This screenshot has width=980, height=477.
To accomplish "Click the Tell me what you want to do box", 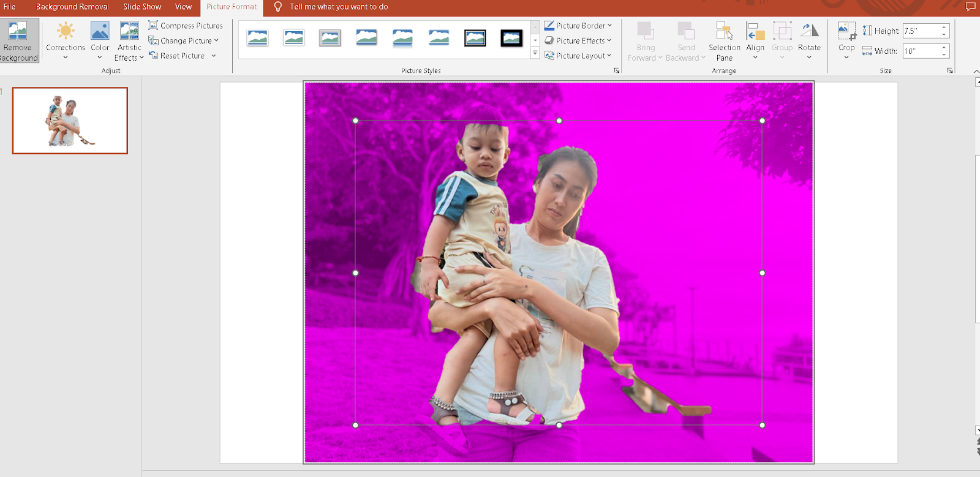I will coord(338,7).
